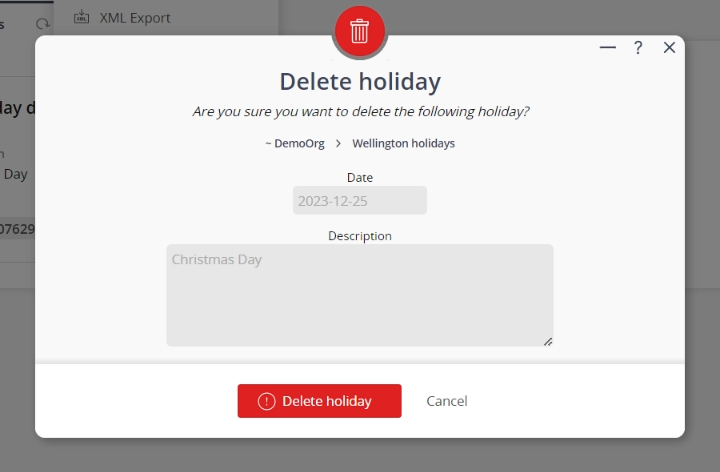Confirm with the red Delete holiday button
This screenshot has width=720, height=472.
(x=319, y=401)
